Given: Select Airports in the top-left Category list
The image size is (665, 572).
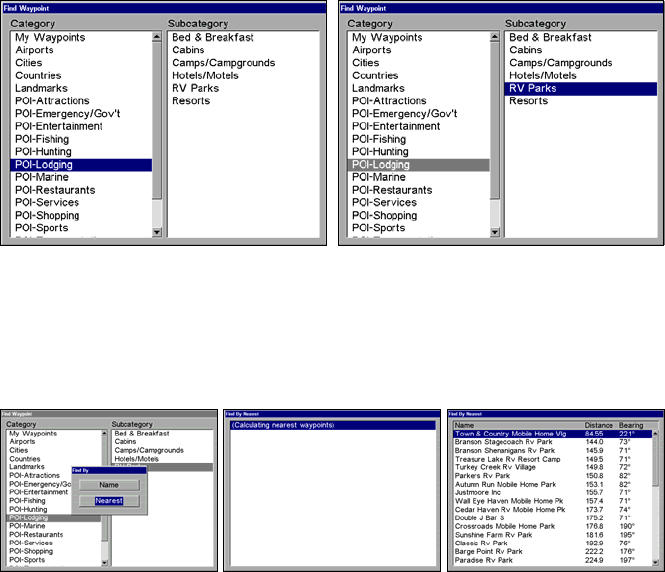Looking at the screenshot, I should [35, 50].
